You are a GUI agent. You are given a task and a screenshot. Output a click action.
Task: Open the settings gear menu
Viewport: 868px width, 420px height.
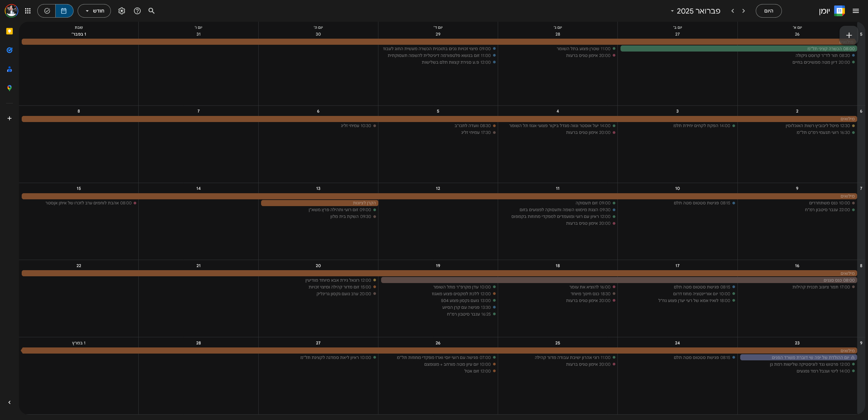(x=122, y=11)
